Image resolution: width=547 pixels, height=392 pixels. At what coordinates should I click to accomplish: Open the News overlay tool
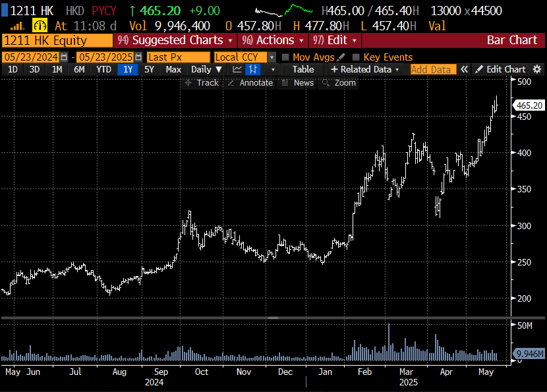click(298, 82)
